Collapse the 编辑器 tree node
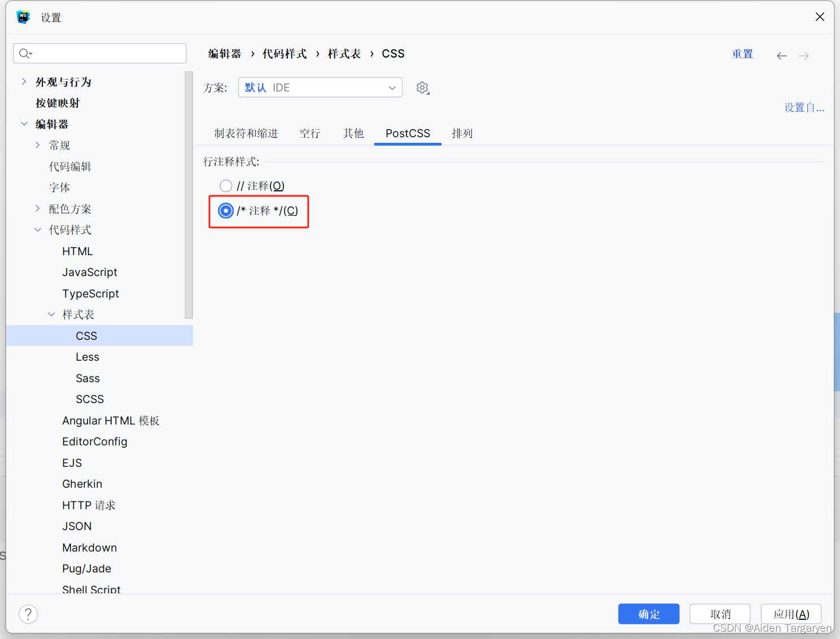Screen dimensions: 840x639 (24, 124)
